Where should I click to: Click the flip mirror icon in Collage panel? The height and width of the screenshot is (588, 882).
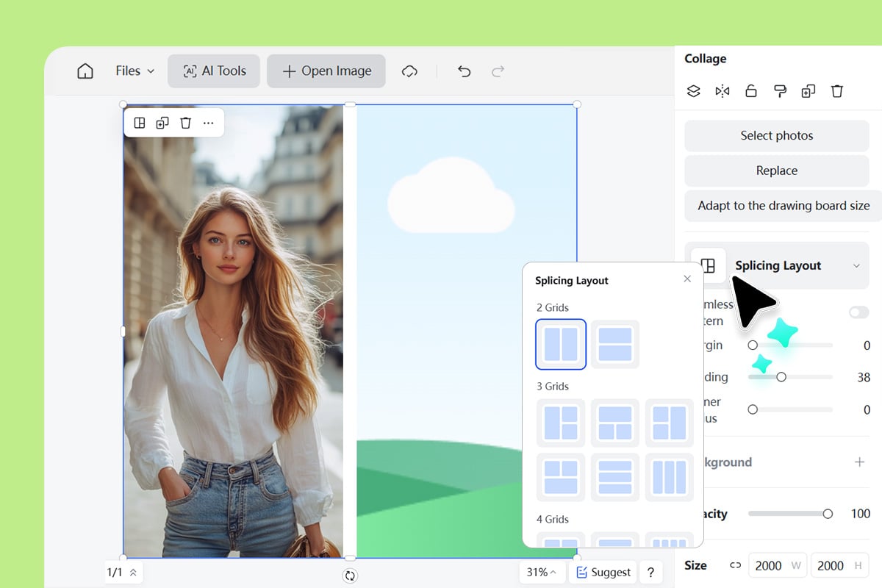[x=723, y=91]
